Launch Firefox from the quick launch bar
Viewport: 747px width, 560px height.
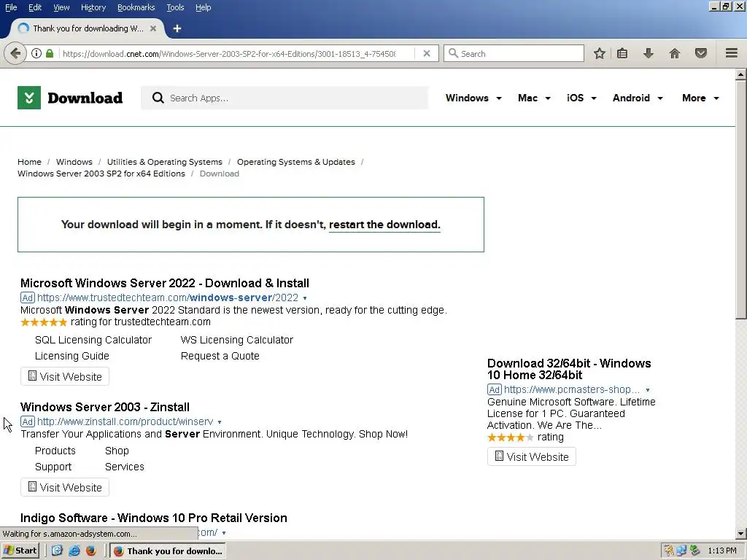[x=91, y=551]
